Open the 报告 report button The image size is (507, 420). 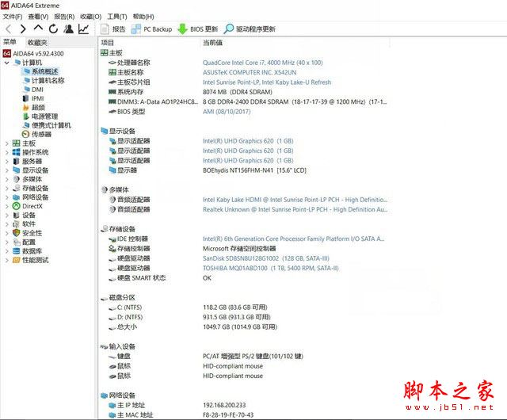112,29
